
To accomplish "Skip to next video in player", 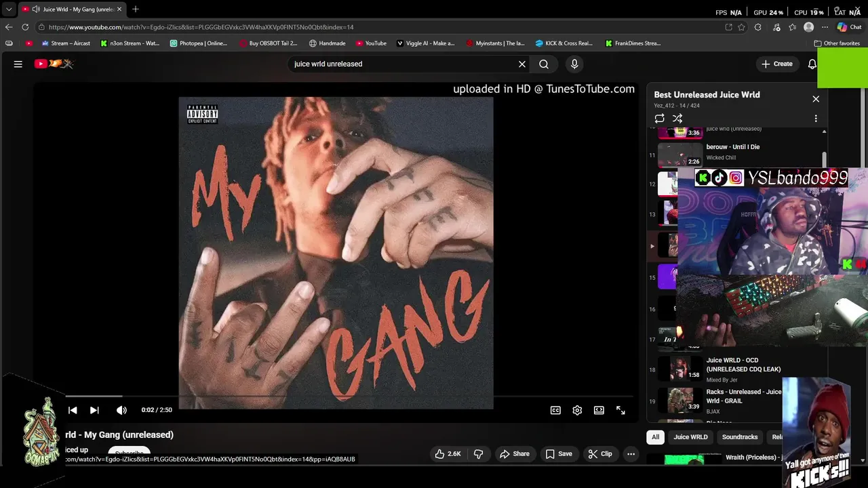I will [94, 410].
